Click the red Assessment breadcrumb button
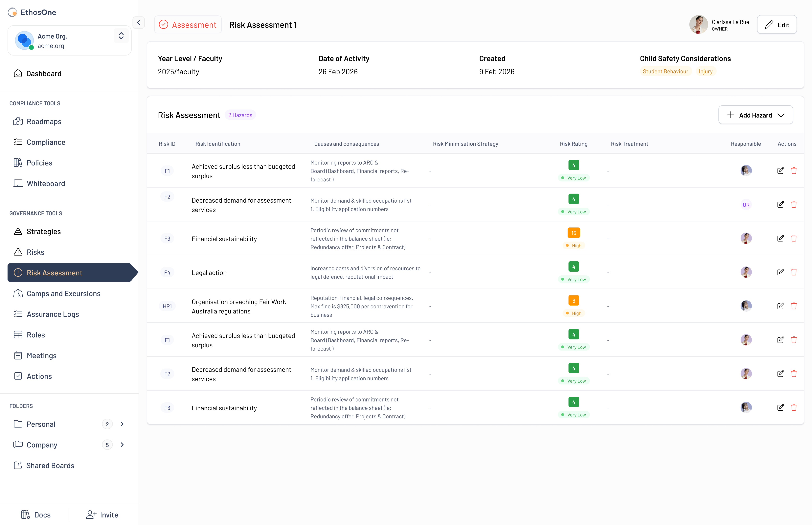 [188, 25]
